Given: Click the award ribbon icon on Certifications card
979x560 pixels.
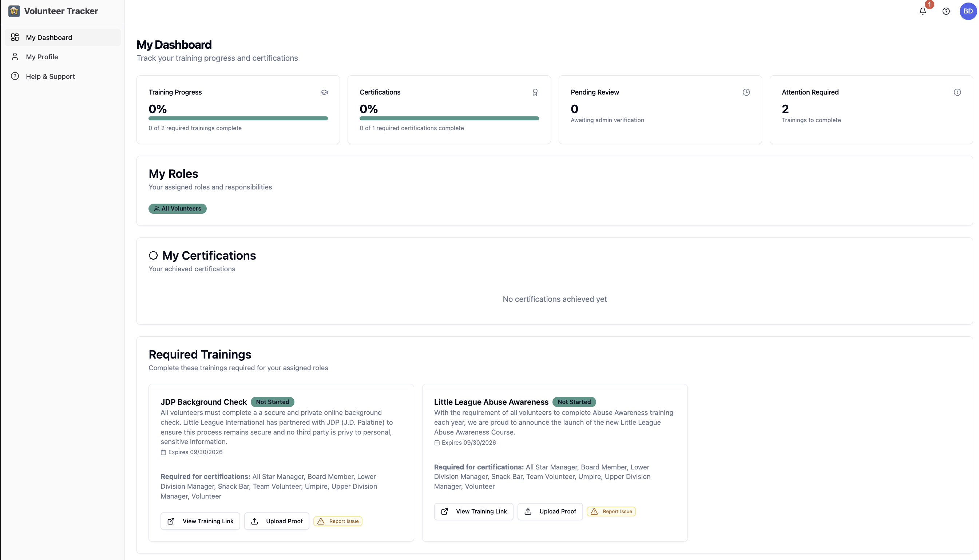Looking at the screenshot, I should tap(535, 92).
